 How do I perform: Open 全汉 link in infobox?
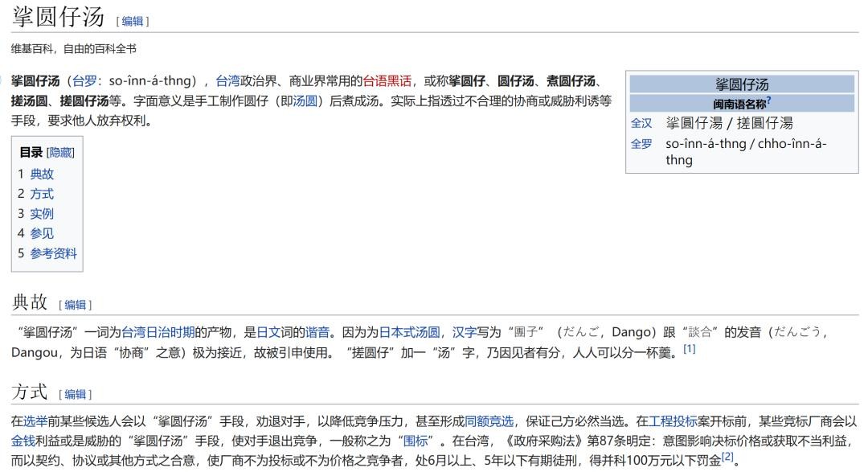click(641, 123)
